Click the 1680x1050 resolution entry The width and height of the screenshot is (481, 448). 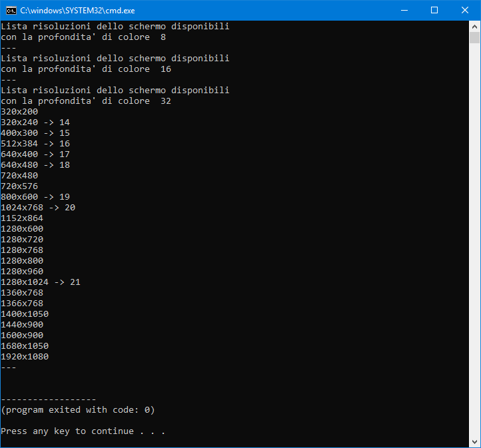[25, 346]
